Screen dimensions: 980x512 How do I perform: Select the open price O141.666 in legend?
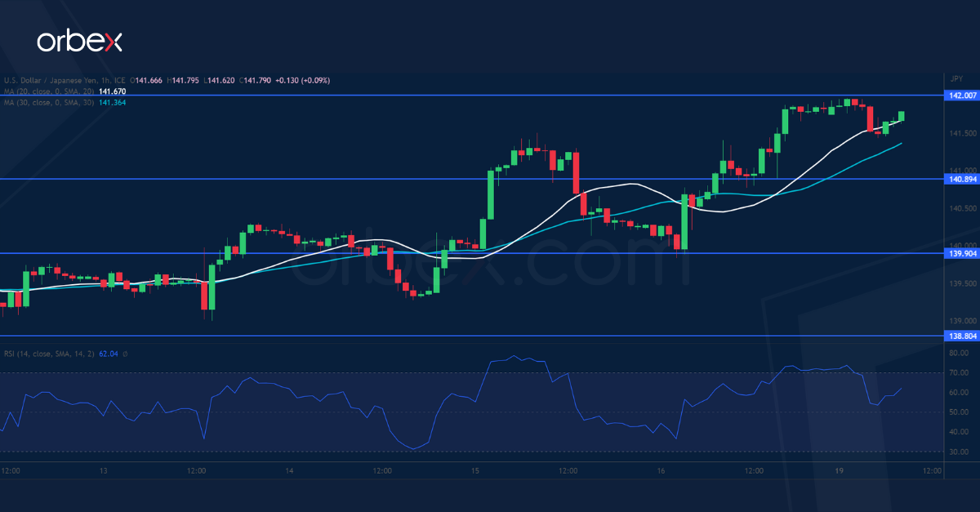(146, 81)
